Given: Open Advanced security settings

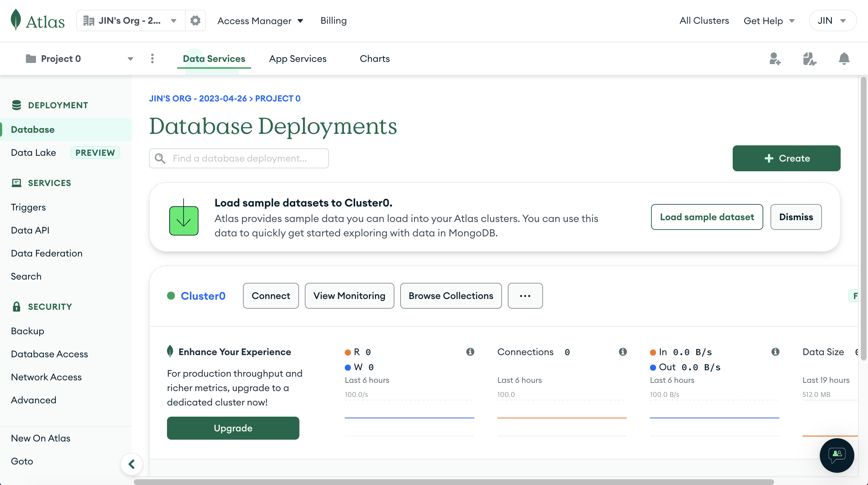Looking at the screenshot, I should click(33, 400).
